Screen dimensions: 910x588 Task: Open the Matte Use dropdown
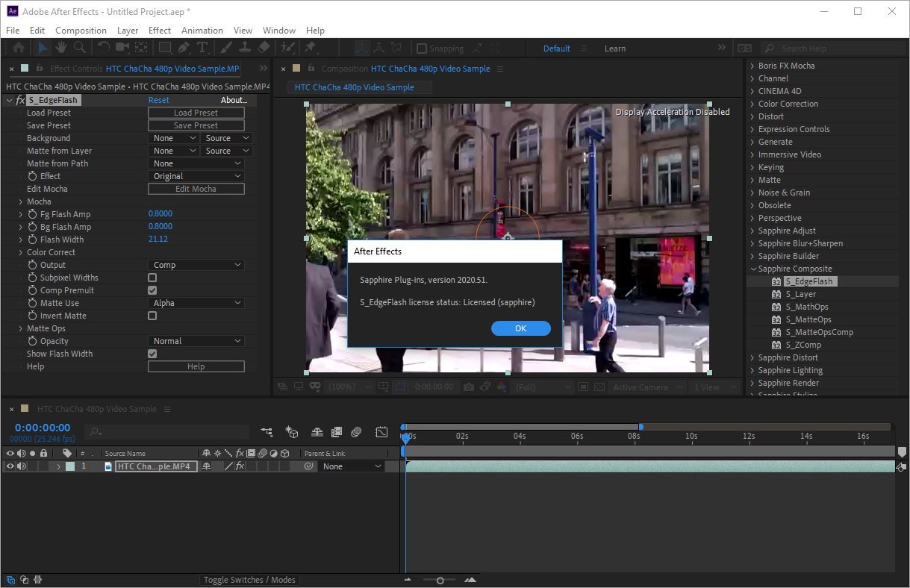pos(196,303)
